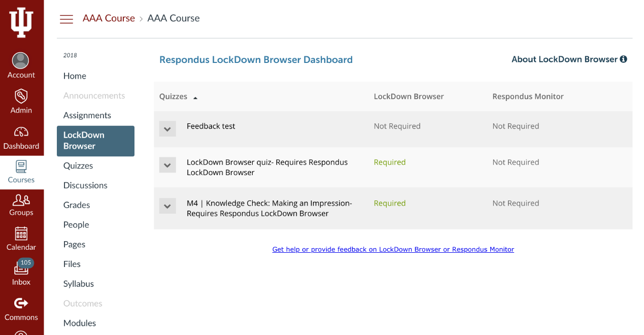This screenshot has width=644, height=335.
Task: Expand options for LockDown Browser quiz row
Action: 167,165
